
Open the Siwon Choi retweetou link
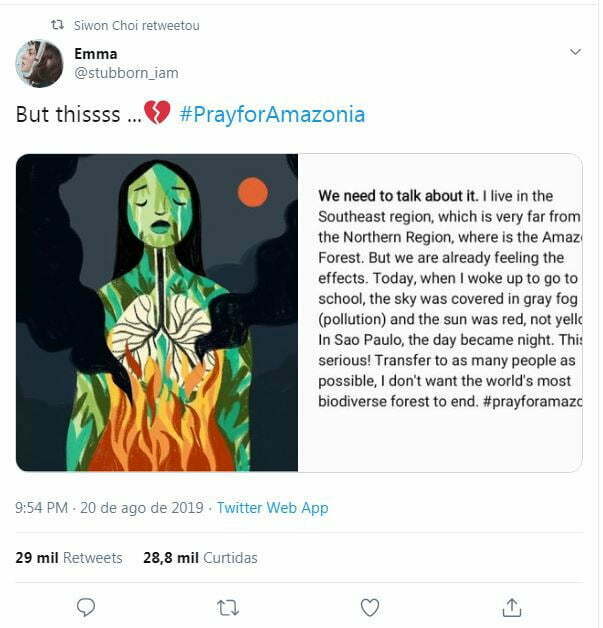136,25
